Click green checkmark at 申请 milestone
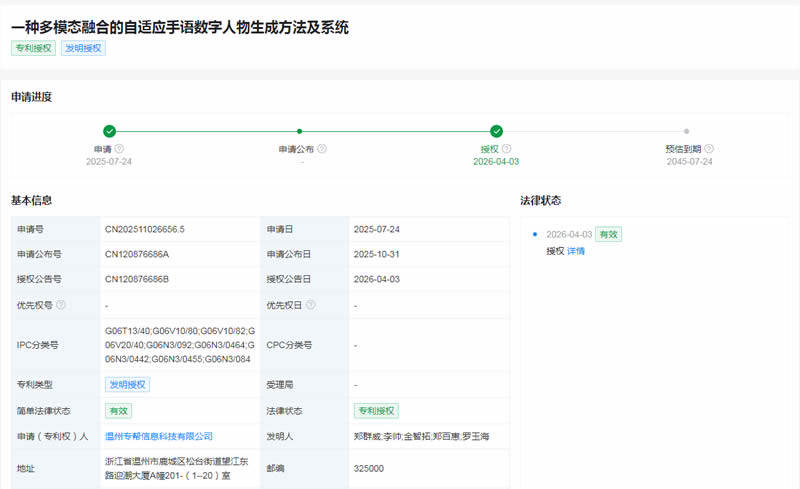The image size is (800, 489). point(109,131)
